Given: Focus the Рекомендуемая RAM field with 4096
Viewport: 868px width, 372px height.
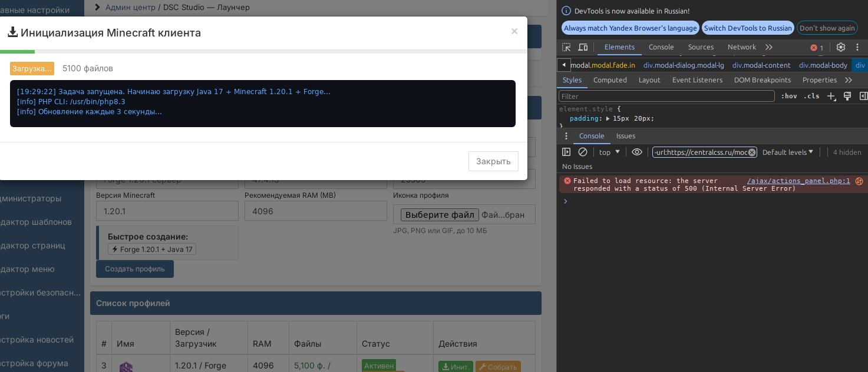Looking at the screenshot, I should click(316, 211).
